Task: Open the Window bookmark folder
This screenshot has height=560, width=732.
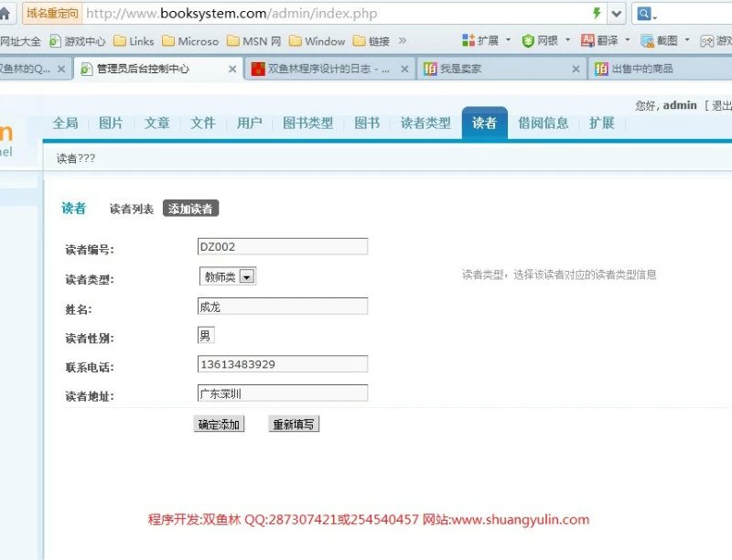Action: coord(317,41)
